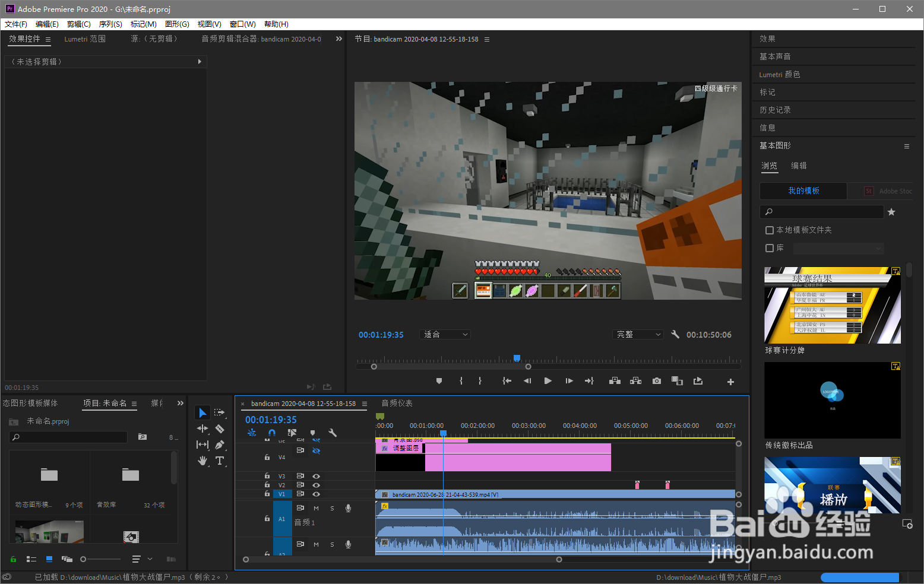
Task: Open the 基本图形 panel menu
Action: tap(907, 146)
